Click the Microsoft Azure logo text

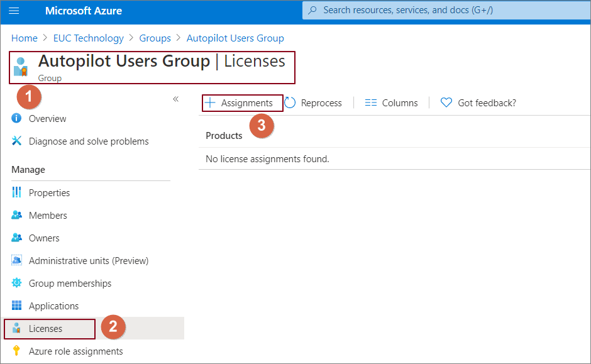click(x=84, y=11)
